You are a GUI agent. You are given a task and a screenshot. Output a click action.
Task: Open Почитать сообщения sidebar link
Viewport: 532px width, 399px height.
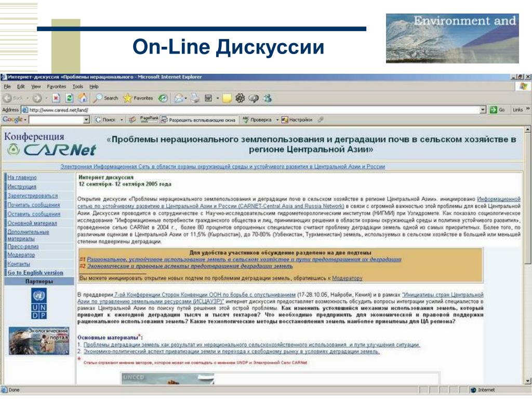click(x=34, y=205)
